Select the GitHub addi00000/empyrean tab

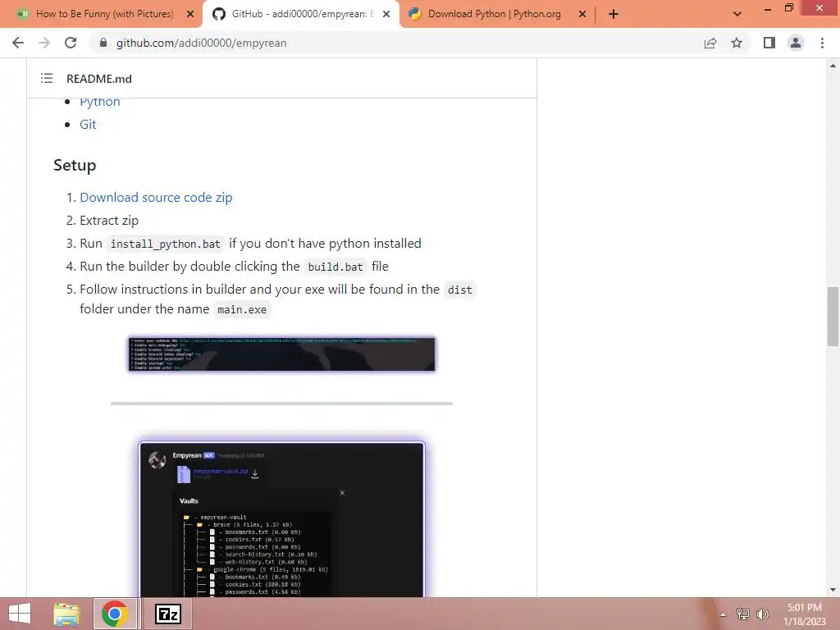tap(300, 14)
